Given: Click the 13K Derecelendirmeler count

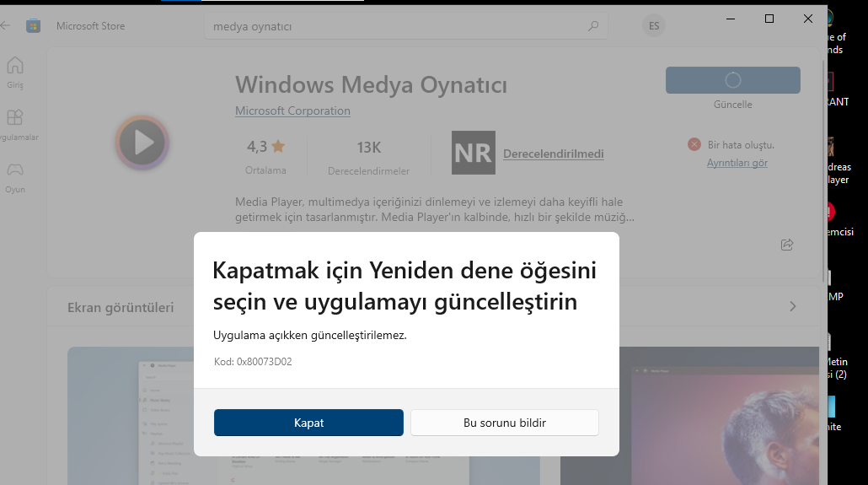Looking at the screenshot, I should pos(368,156).
